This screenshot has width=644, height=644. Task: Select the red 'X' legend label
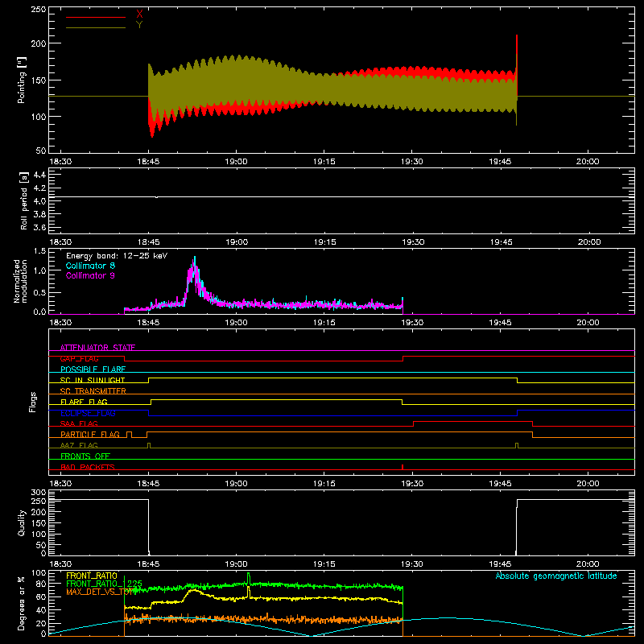pos(139,14)
